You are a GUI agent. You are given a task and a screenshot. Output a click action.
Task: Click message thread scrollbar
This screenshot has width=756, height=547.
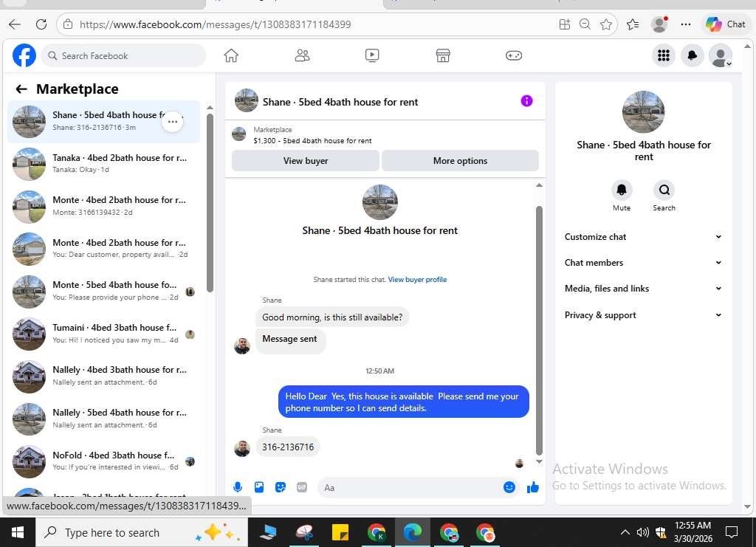(x=539, y=331)
